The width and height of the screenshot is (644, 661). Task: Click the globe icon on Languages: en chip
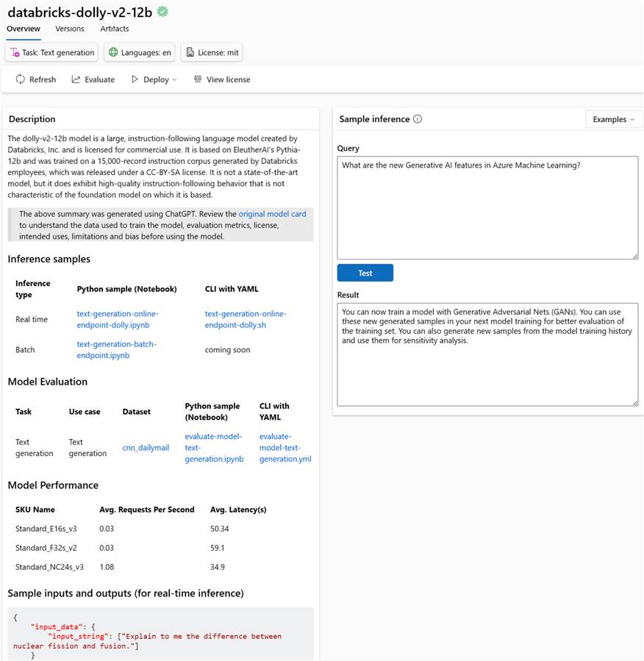click(115, 52)
